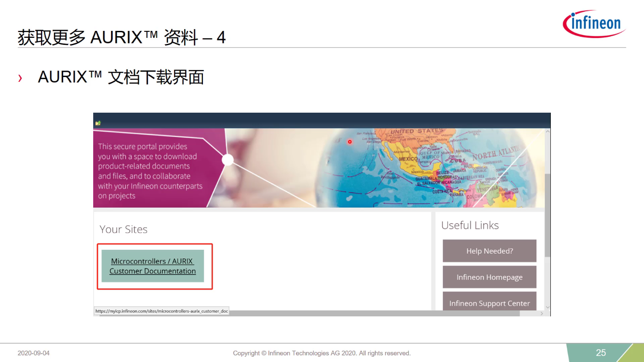Click the Infineon Support Center button
The height and width of the screenshot is (362, 644).
pyautogui.click(x=489, y=303)
